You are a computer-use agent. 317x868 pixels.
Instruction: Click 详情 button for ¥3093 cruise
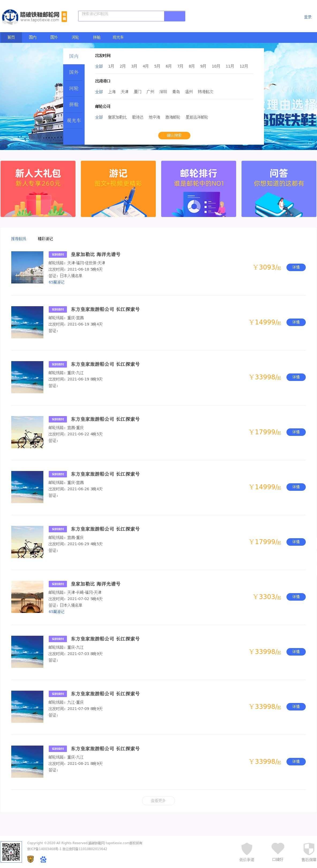(x=296, y=267)
